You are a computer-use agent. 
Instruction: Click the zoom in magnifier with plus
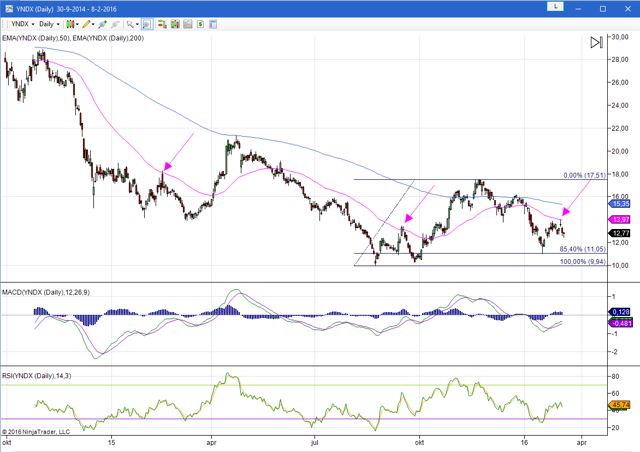click(102, 24)
